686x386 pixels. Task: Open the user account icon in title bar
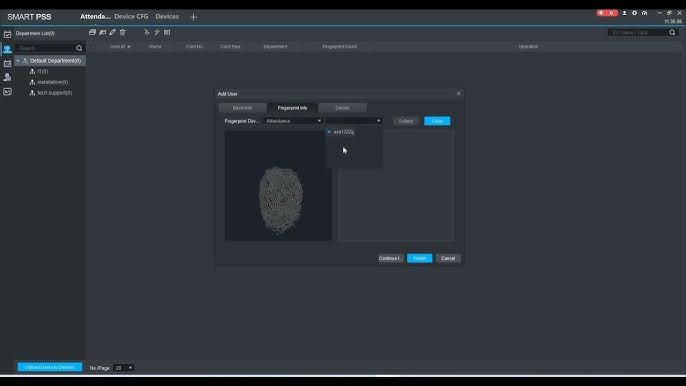click(624, 13)
